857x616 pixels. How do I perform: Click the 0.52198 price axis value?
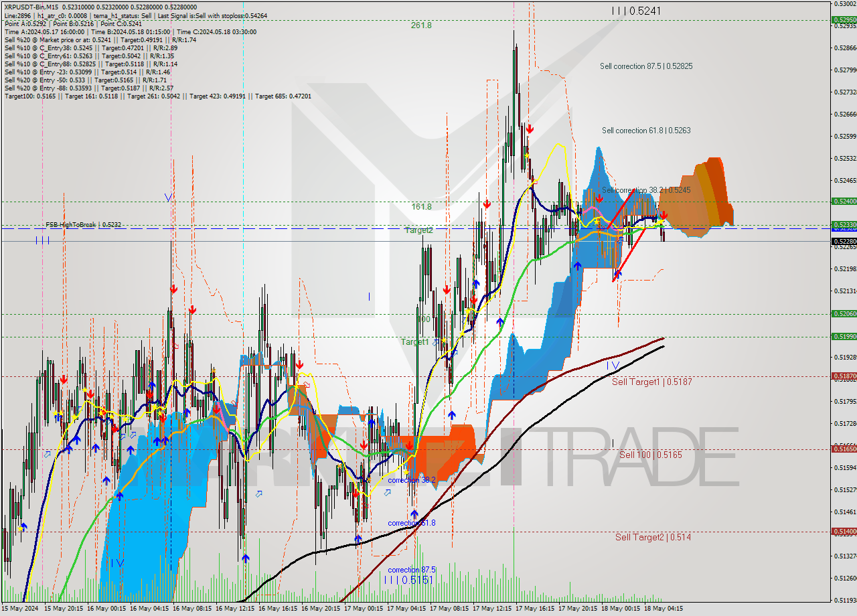click(845, 268)
